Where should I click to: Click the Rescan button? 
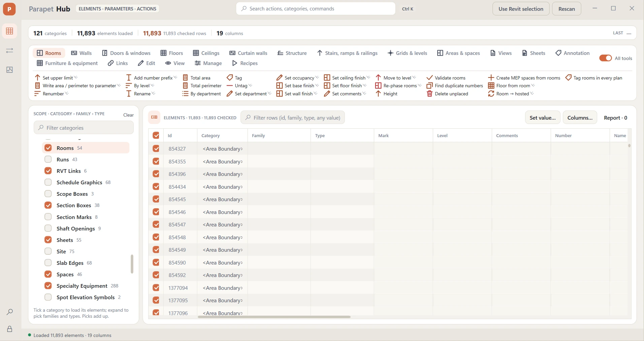coord(567,9)
